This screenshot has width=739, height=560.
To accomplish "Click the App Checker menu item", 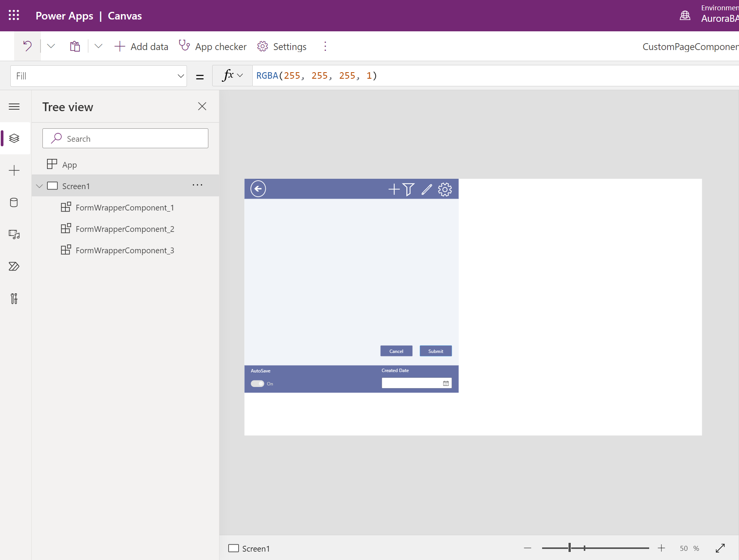I will pyautogui.click(x=213, y=46).
